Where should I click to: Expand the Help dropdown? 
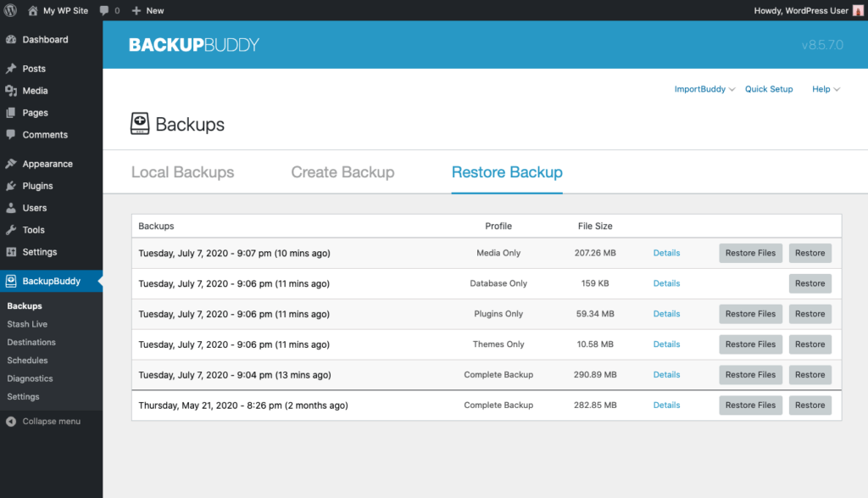[826, 89]
